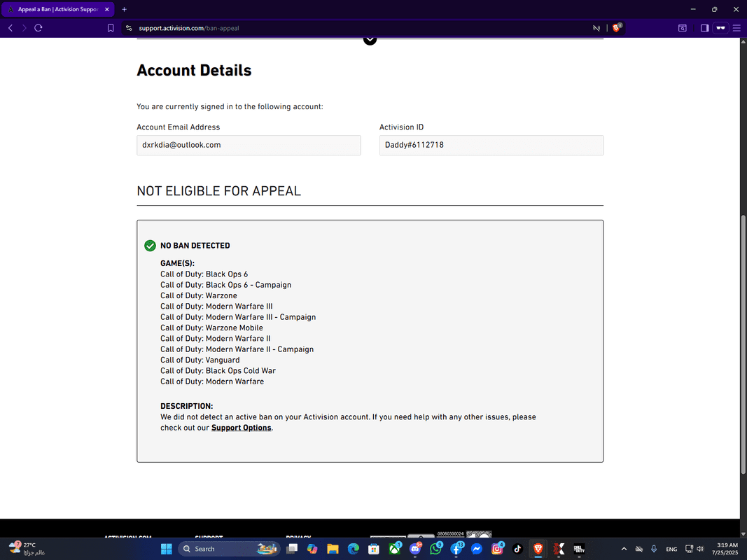The height and width of the screenshot is (560, 747).
Task: Open the volume tray icon
Action: [700, 549]
